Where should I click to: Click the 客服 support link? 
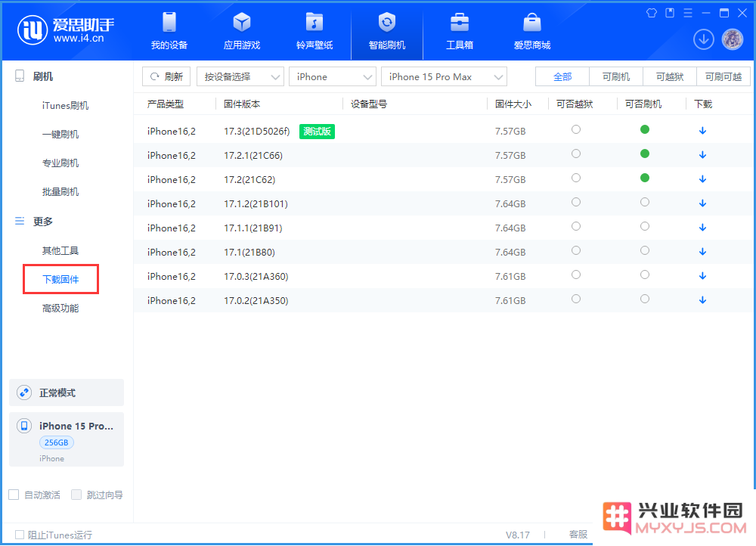point(578,535)
